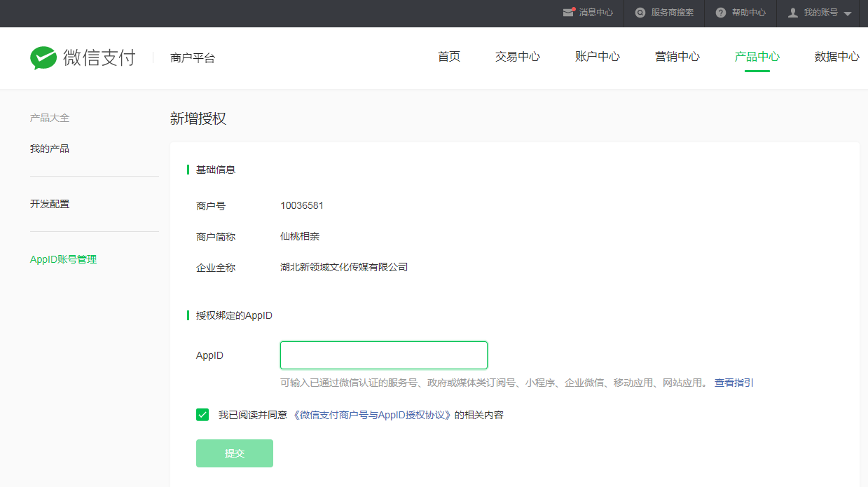The height and width of the screenshot is (487, 868).
Task: Switch to 营销中心 tab
Action: tap(677, 57)
